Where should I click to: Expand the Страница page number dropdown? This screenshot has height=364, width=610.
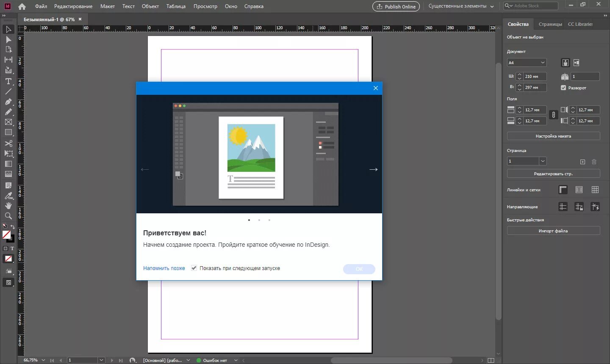[543, 161]
